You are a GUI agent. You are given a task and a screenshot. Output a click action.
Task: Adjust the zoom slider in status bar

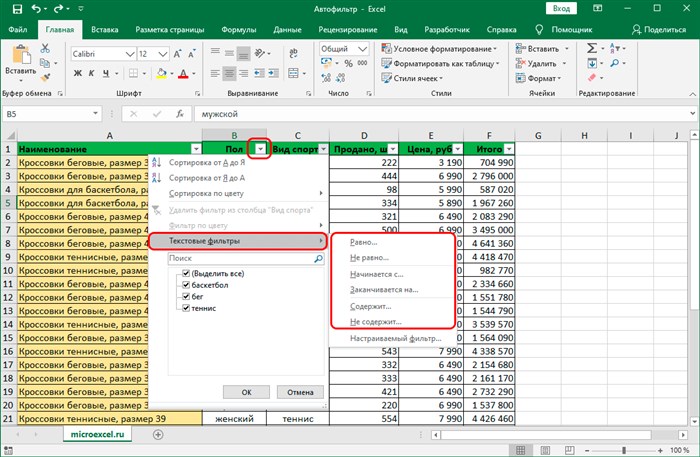pyautogui.click(x=624, y=451)
